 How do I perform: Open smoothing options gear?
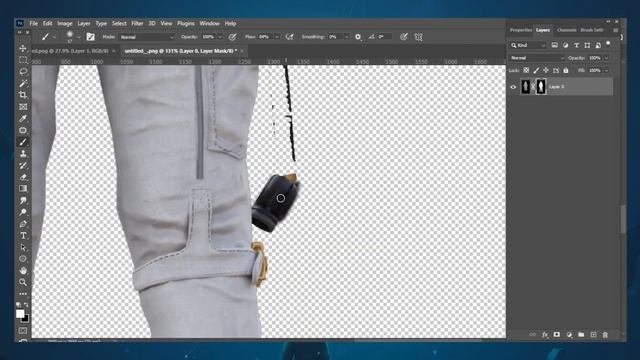[x=358, y=37]
